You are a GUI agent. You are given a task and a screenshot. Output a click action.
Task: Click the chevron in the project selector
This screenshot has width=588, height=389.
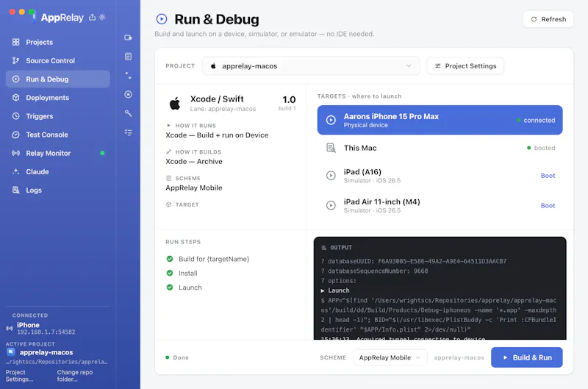pyautogui.click(x=409, y=66)
